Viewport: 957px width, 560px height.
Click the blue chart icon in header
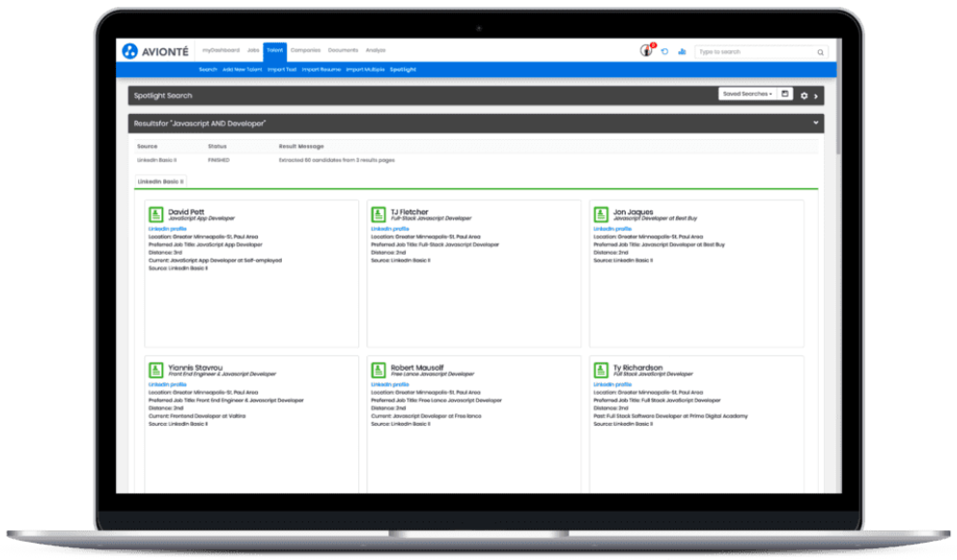(682, 51)
